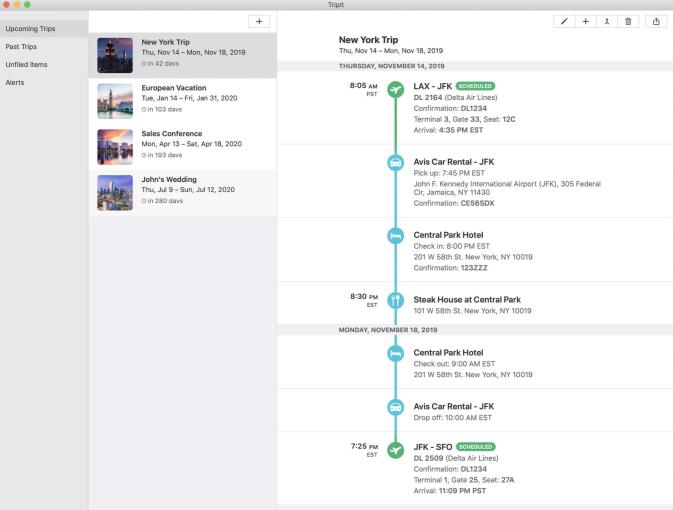Click in 42 days countdown label

161,64
